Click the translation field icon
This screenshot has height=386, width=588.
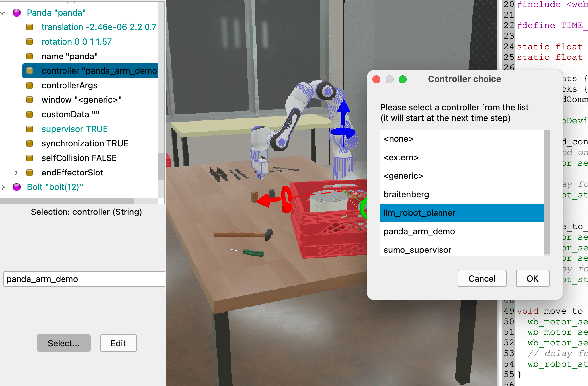click(30, 27)
